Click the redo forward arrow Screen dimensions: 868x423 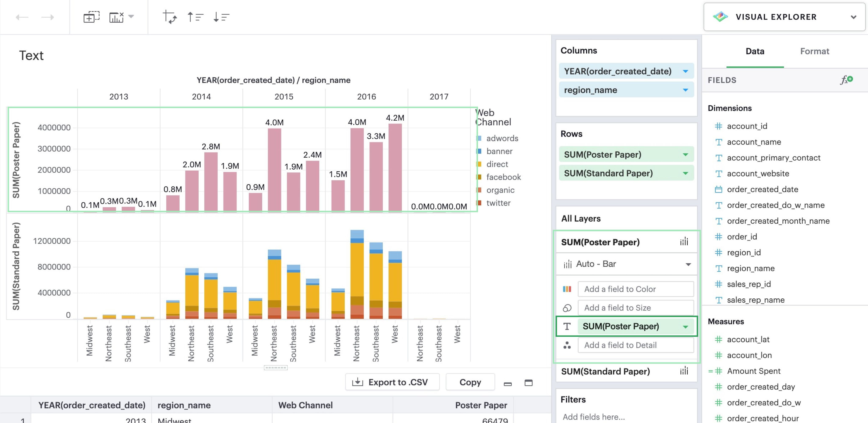point(47,17)
